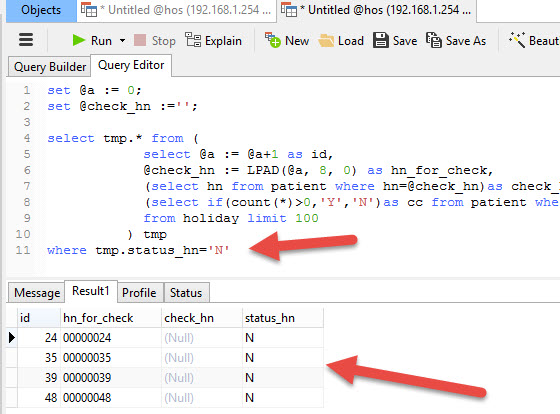This screenshot has width=560, height=414.
Task: Click the Explain plan icon
Action: tap(193, 40)
